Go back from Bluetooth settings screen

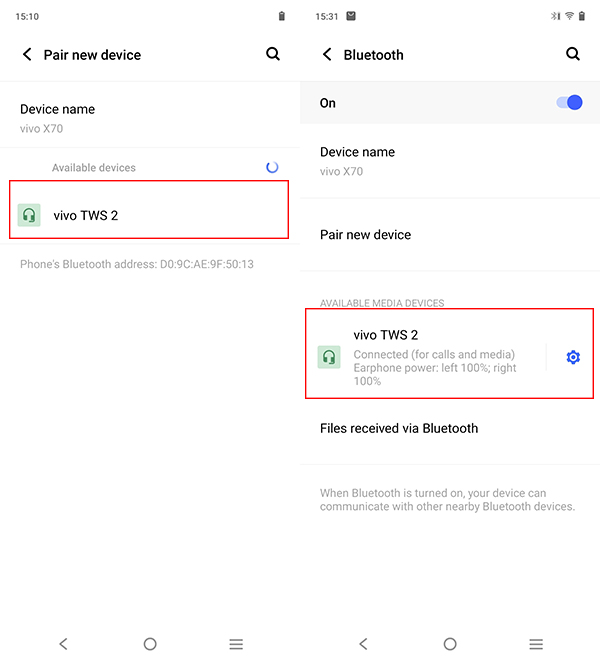coord(327,54)
